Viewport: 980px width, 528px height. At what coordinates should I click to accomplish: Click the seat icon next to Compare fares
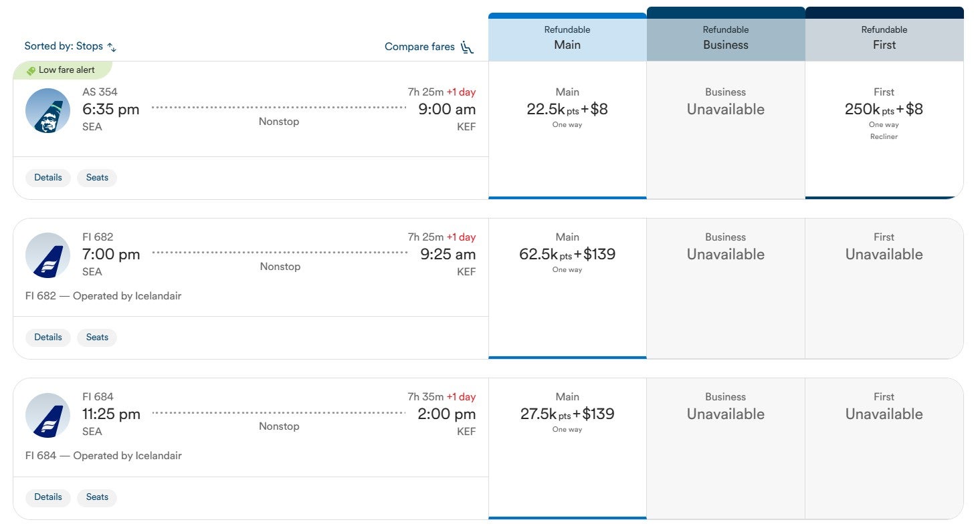467,47
